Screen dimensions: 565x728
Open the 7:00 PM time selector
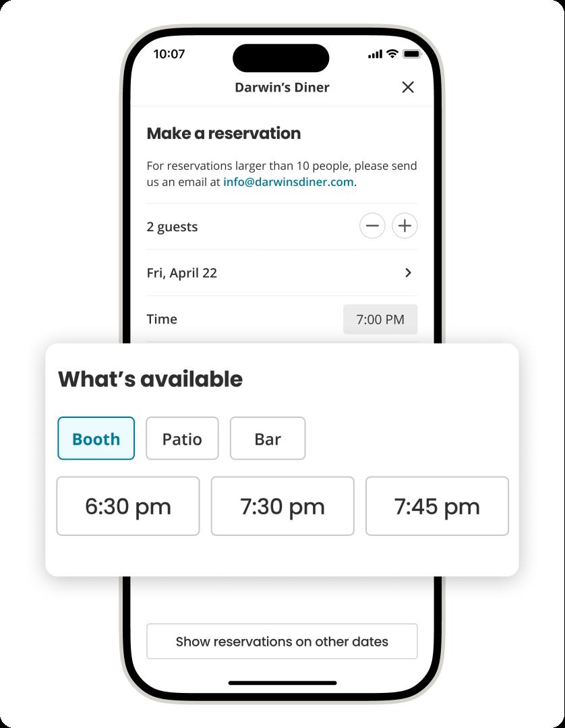380,320
